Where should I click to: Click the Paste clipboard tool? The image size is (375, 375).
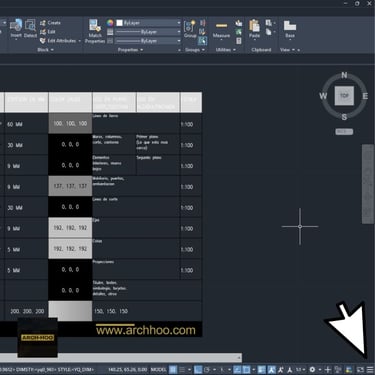pyautogui.click(x=254, y=29)
